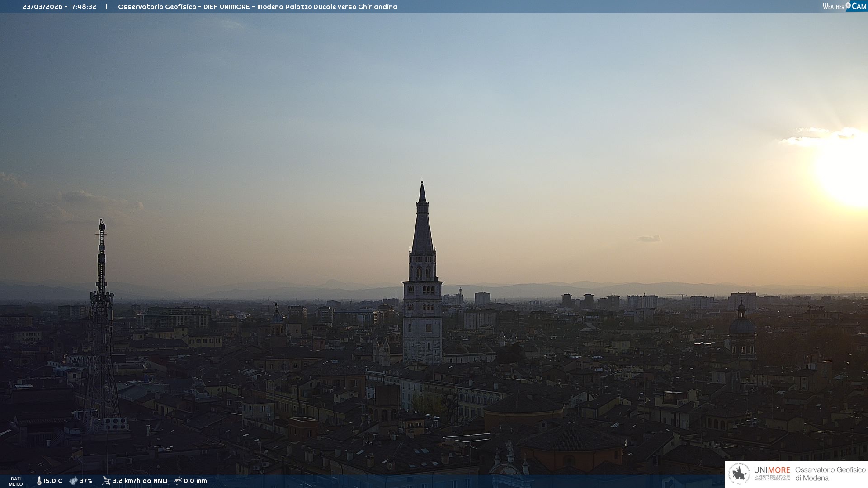The width and height of the screenshot is (868, 488).
Task: Click the Osservatorio Geofisico camera title text
Action: pos(257,7)
